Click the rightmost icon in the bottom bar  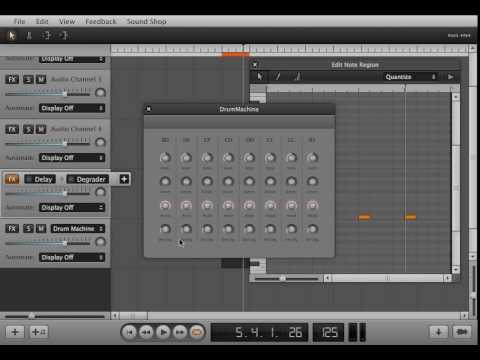[x=462, y=332]
